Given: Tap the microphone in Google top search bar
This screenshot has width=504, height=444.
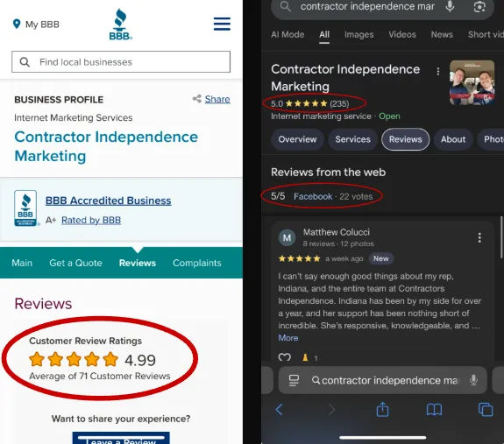Looking at the screenshot, I should (x=450, y=6).
